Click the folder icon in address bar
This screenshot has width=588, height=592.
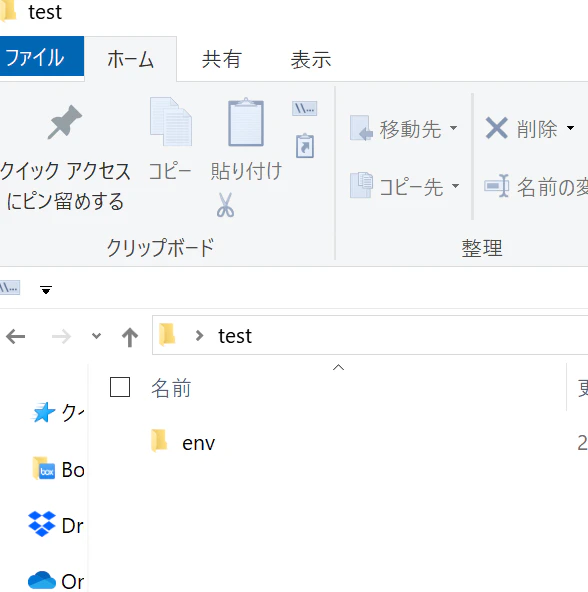167,335
